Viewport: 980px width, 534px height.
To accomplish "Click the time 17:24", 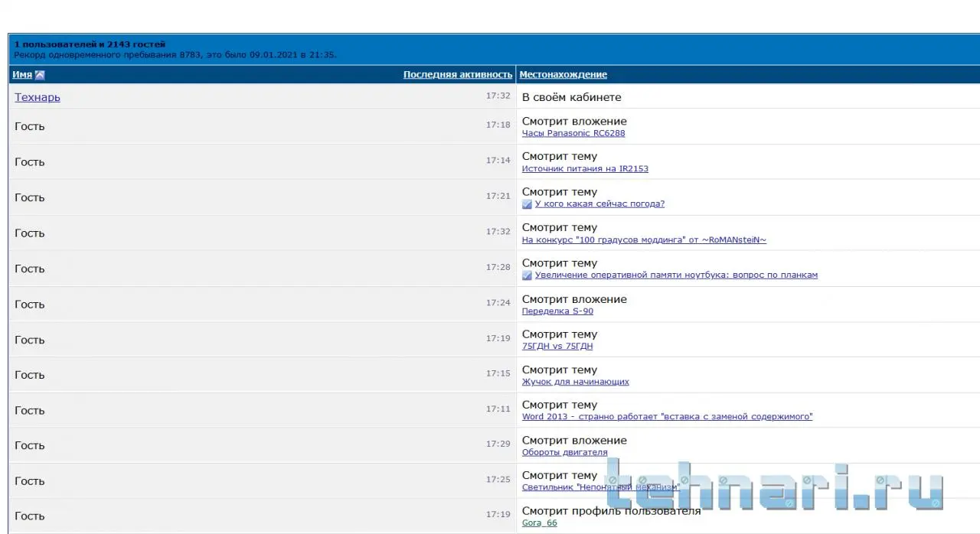I will 498,303.
